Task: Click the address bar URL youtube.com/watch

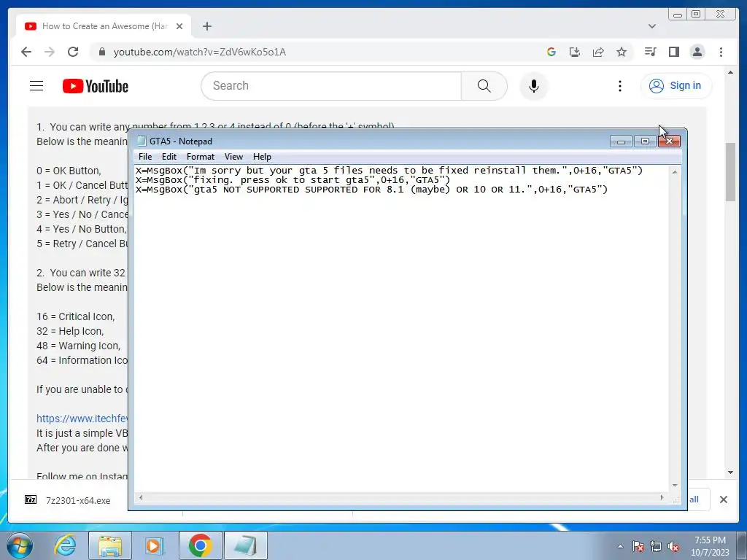Action: (200, 52)
